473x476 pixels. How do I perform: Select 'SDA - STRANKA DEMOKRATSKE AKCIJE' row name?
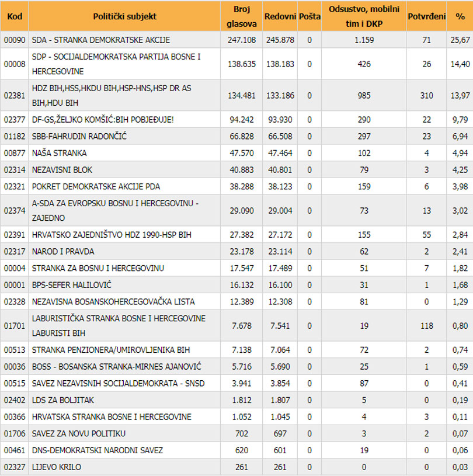pos(101,40)
